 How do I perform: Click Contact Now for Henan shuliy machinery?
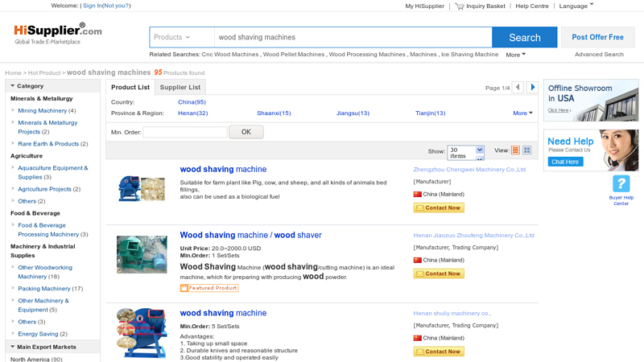[439, 352]
